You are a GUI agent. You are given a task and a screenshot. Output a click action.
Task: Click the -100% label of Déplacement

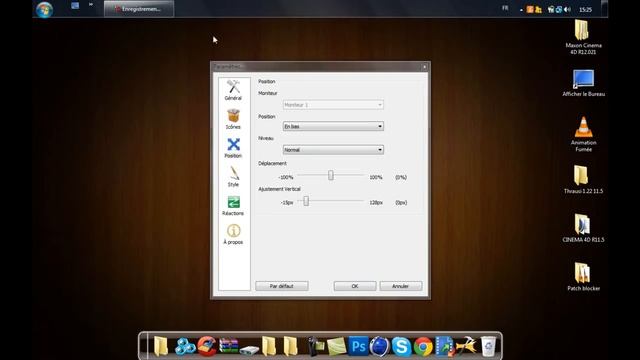286,178
